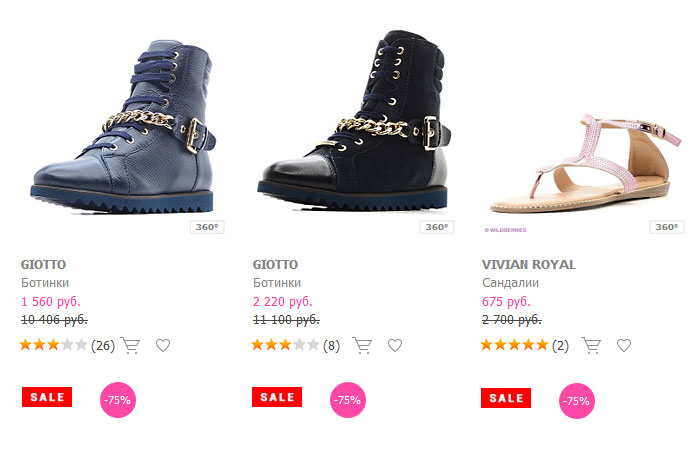Open 360° view of pink sandals
The image size is (700, 450).
666,227
